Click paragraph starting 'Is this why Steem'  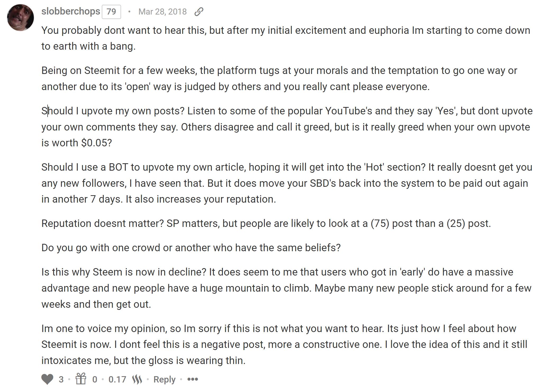click(x=286, y=288)
